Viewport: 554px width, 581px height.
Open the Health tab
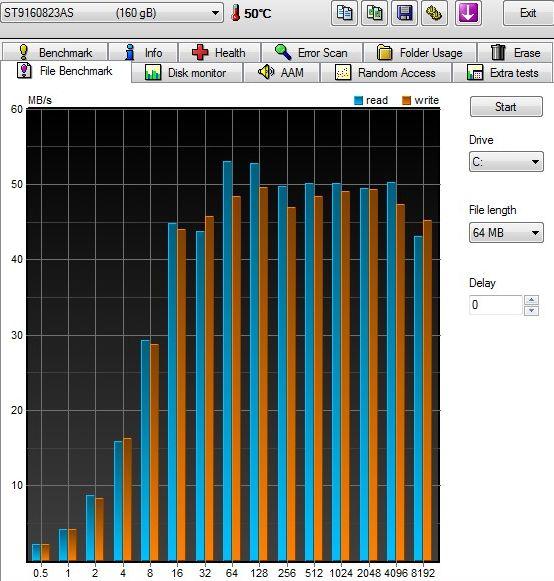tap(219, 52)
